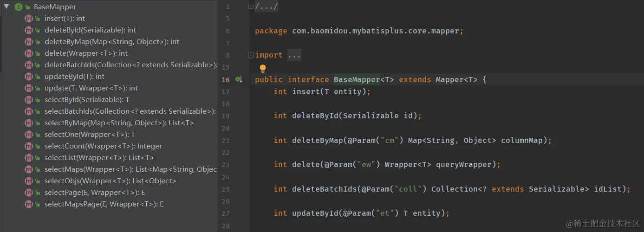Click the BaseMapper interface icon in structure tree

point(19,7)
